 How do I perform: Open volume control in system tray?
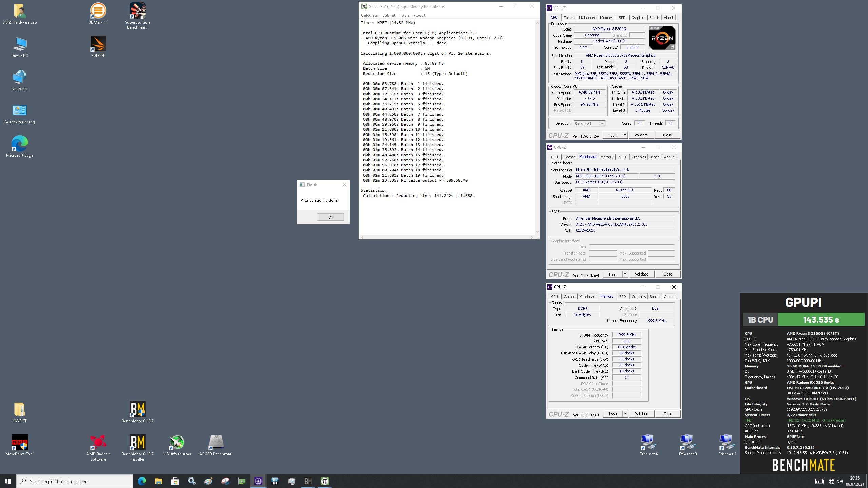tap(840, 481)
